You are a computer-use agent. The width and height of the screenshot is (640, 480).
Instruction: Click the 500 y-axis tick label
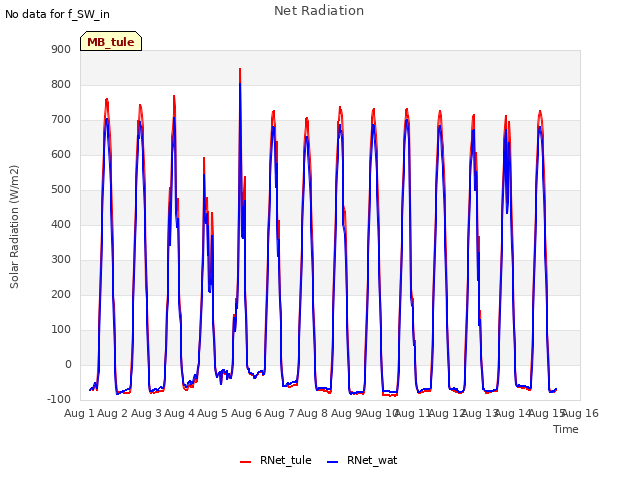click(61, 189)
